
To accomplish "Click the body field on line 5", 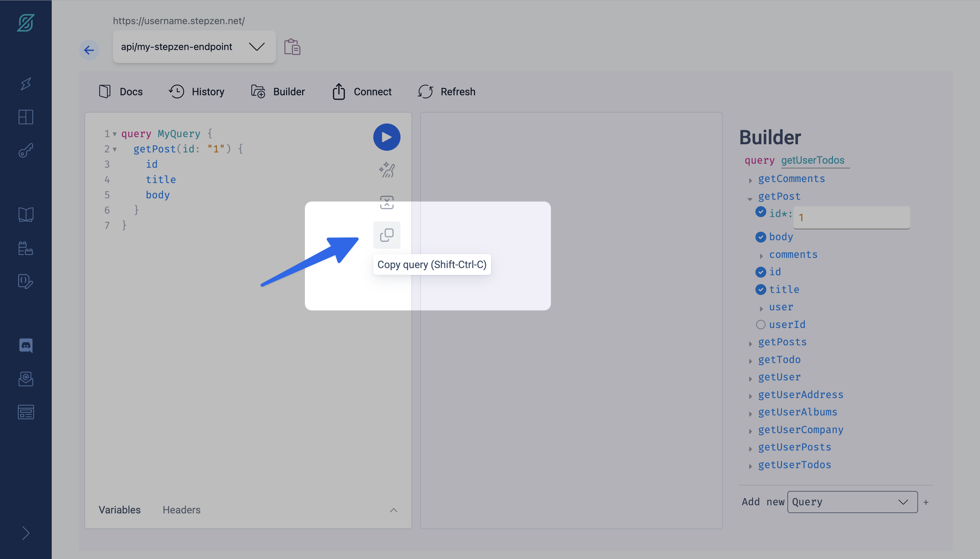I will click(x=158, y=195).
